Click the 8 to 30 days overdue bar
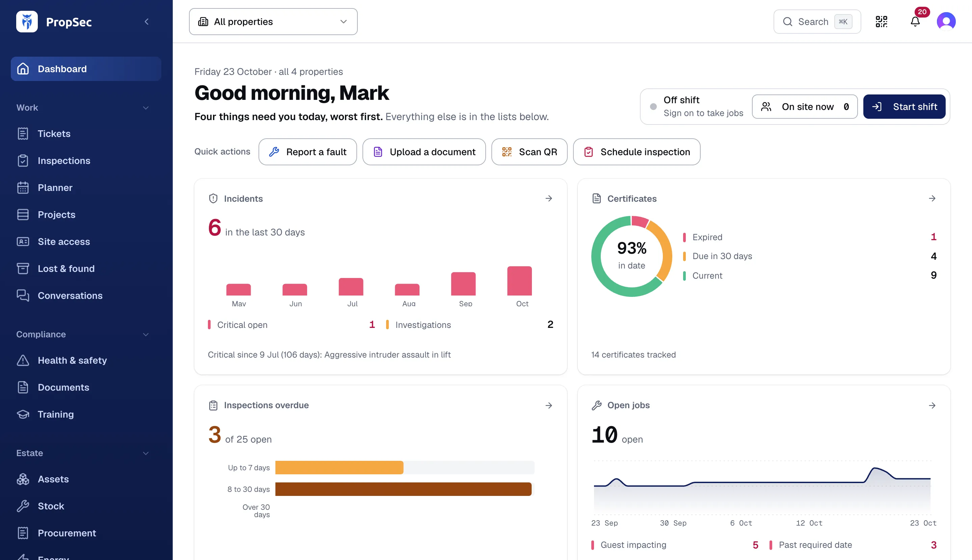 (x=403, y=489)
